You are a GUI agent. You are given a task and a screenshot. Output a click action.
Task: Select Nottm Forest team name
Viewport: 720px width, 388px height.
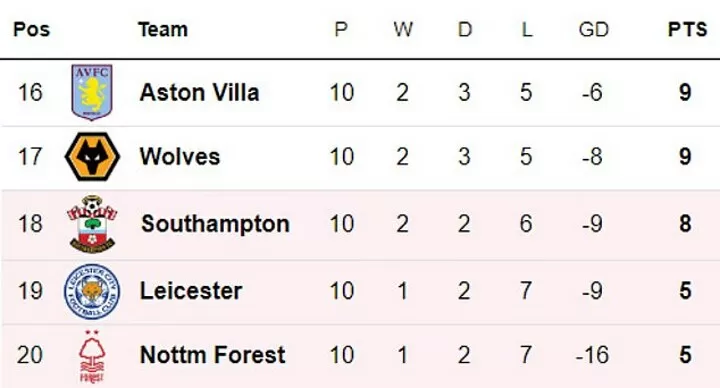(x=213, y=355)
